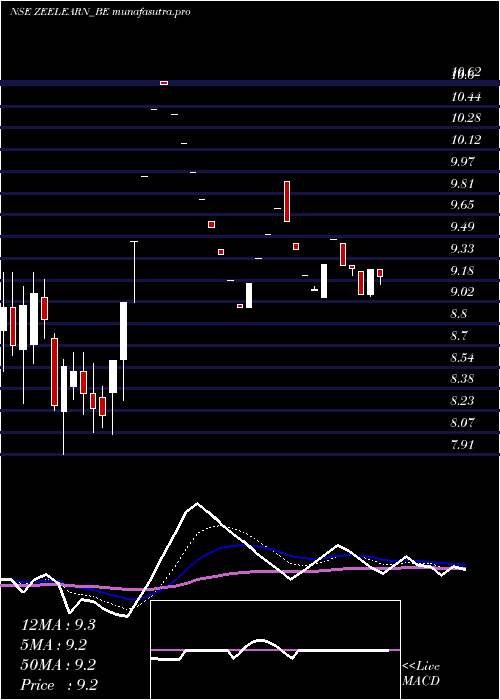This screenshot has width=500, height=700.
Task: Click the 9.33 price axis label
Action: tap(462, 249)
